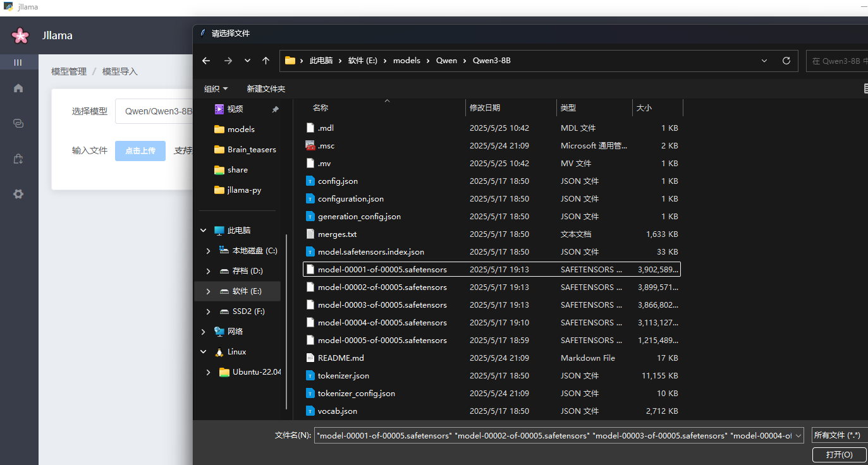
Task: Sort files by 修改日期 column header
Action: (x=485, y=108)
